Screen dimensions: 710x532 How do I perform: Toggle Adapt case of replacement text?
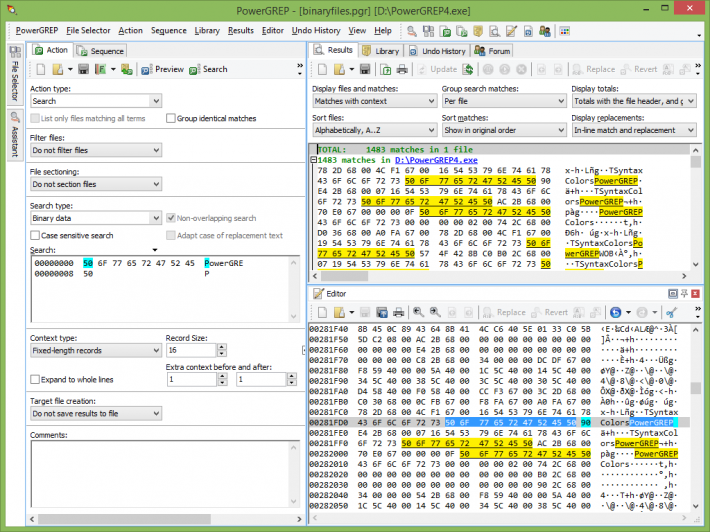tap(171, 235)
